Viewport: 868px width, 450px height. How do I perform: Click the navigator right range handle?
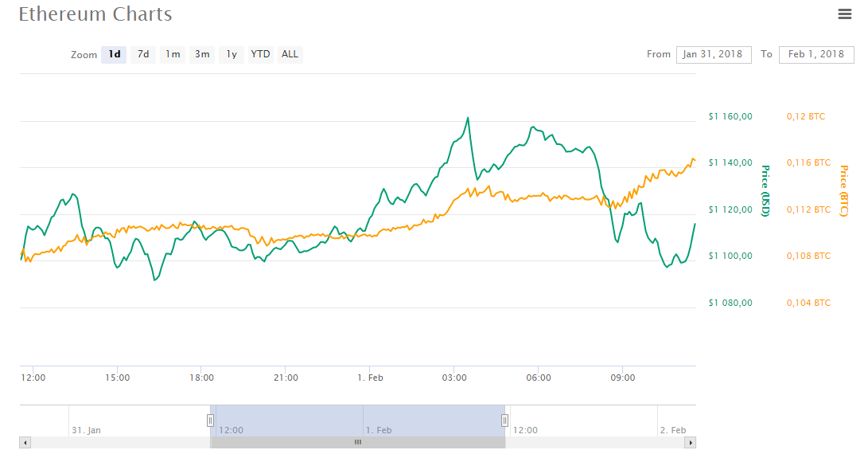click(x=505, y=421)
